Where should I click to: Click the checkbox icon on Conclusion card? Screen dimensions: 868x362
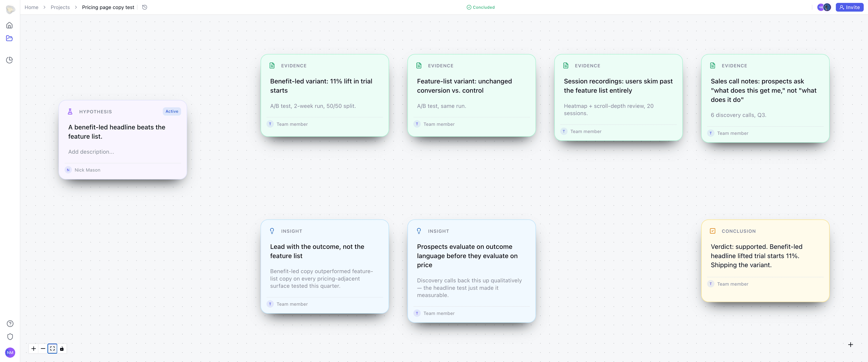point(712,231)
